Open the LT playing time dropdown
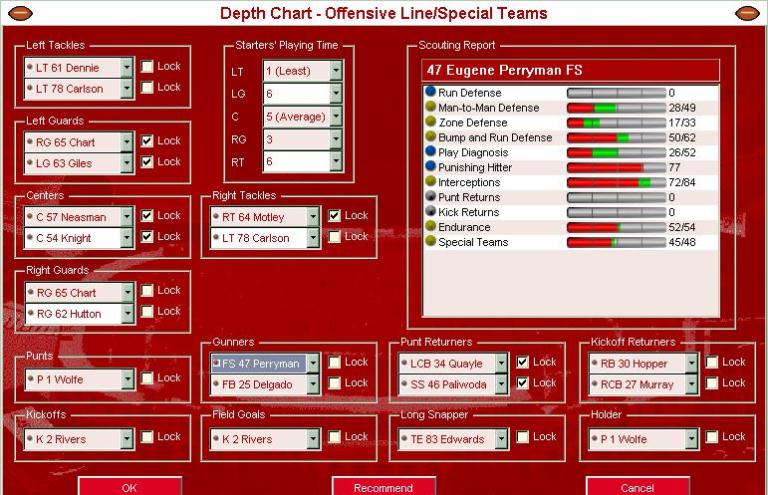768x495 pixels. point(335,71)
